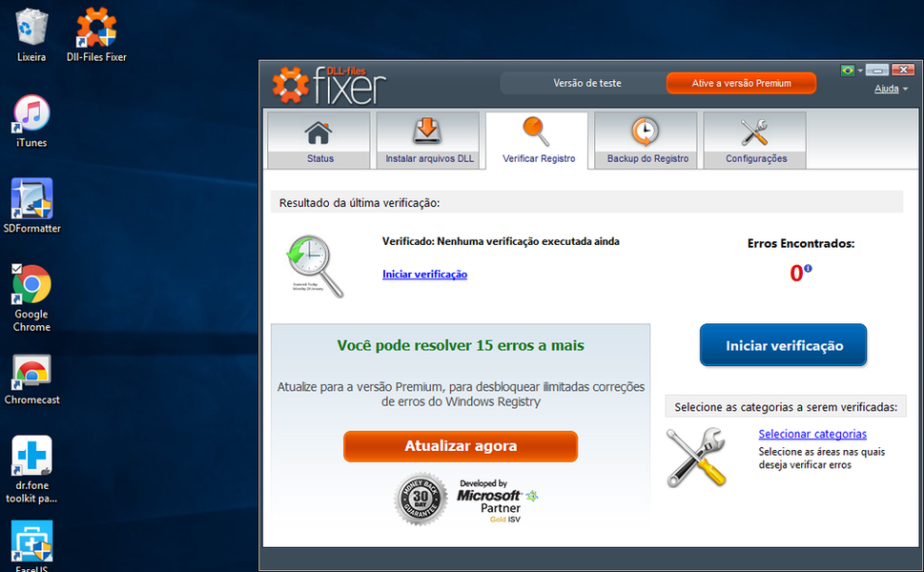Click the 30 day money back badge
Screen dimensions: 924x572
(421, 500)
